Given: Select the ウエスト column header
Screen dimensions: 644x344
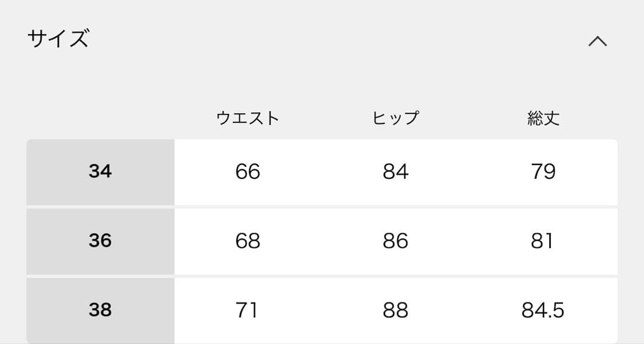Looking at the screenshot, I should click(247, 118).
